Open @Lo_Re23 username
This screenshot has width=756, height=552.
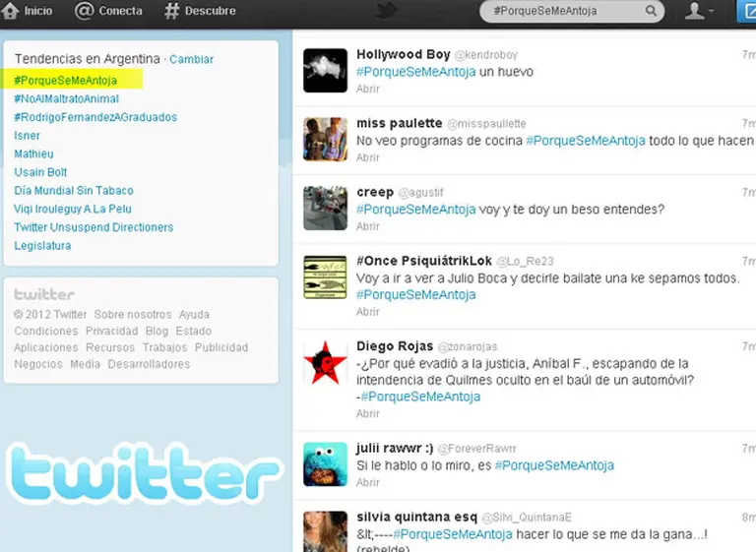525,262
